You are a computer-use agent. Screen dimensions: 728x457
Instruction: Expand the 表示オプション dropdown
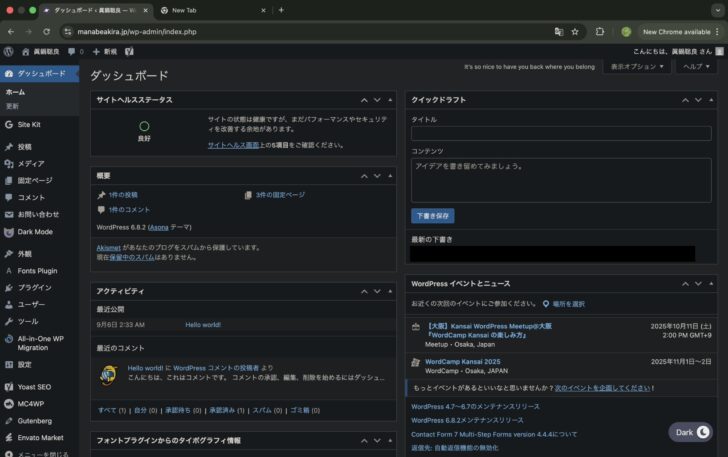coord(638,67)
